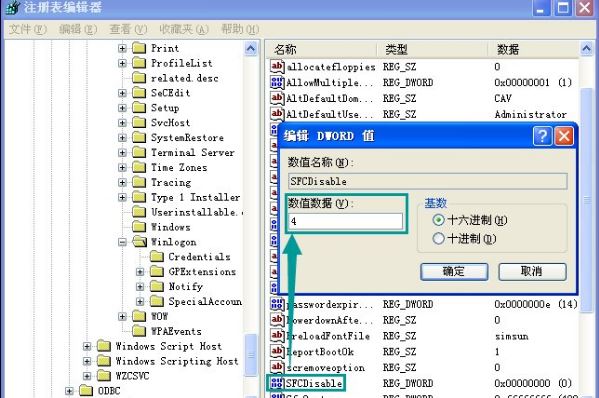
Task: Click the passwordexpir DWORD value icon
Action: click(277, 304)
